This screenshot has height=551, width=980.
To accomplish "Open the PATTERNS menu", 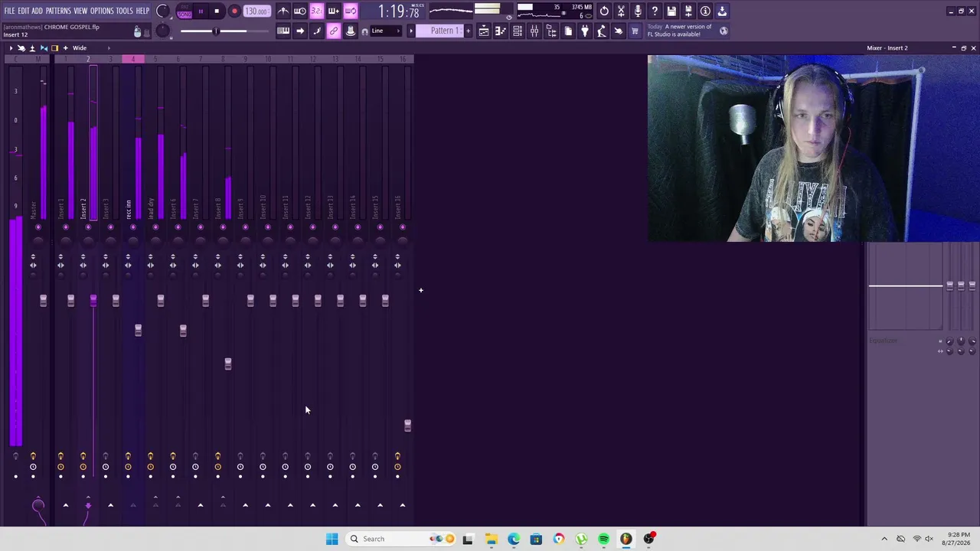I will pyautogui.click(x=58, y=11).
